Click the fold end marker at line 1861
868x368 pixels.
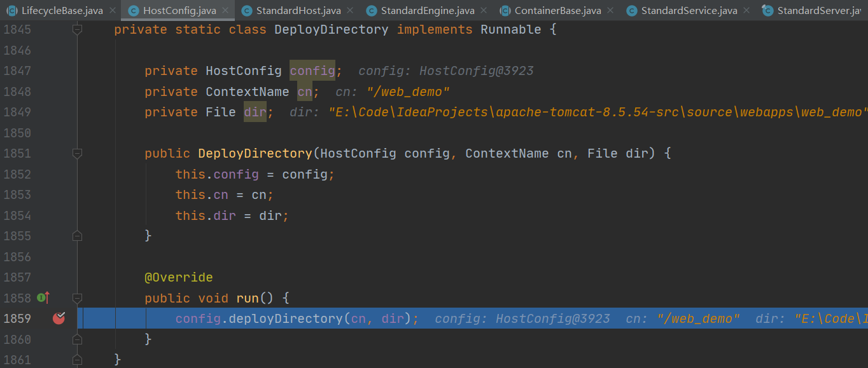click(x=77, y=360)
